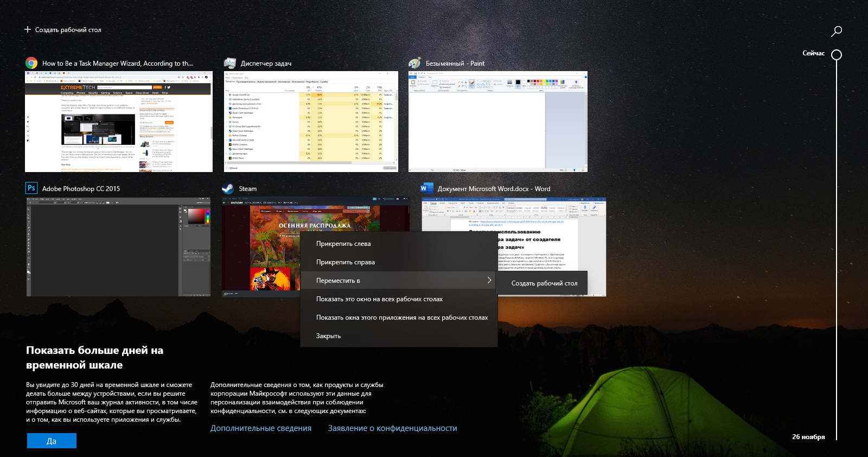Expand the «Переместить в» submenu arrow
Screen dimensions: 868x457
pyautogui.click(x=489, y=280)
